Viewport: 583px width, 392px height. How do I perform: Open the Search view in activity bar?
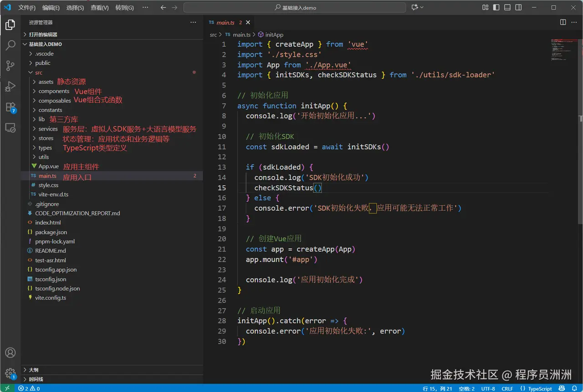(10, 45)
